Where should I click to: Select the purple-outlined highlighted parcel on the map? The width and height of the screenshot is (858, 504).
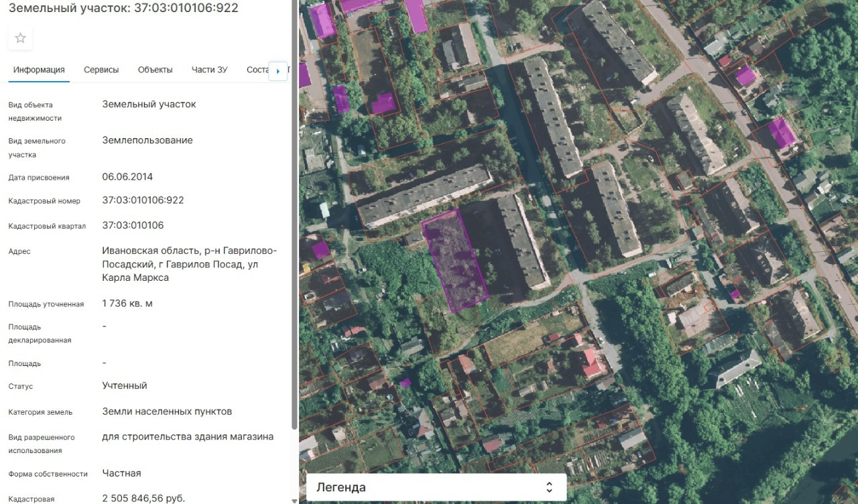(x=456, y=261)
